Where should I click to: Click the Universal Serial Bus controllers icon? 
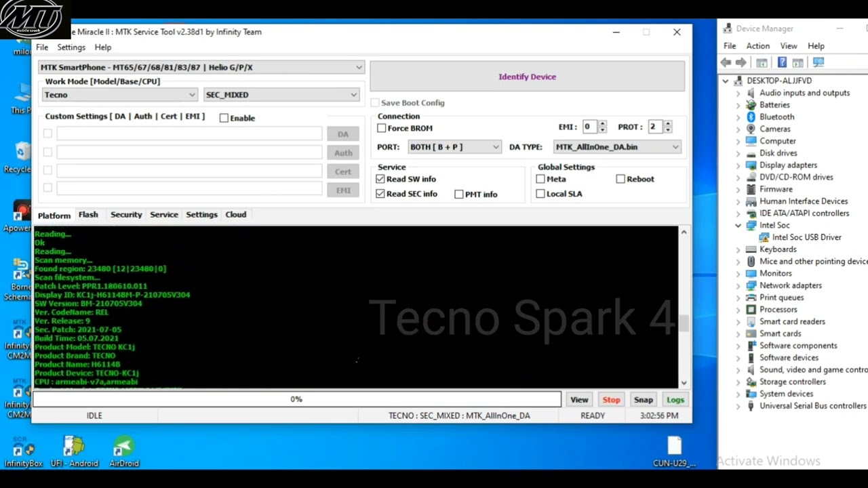point(751,406)
